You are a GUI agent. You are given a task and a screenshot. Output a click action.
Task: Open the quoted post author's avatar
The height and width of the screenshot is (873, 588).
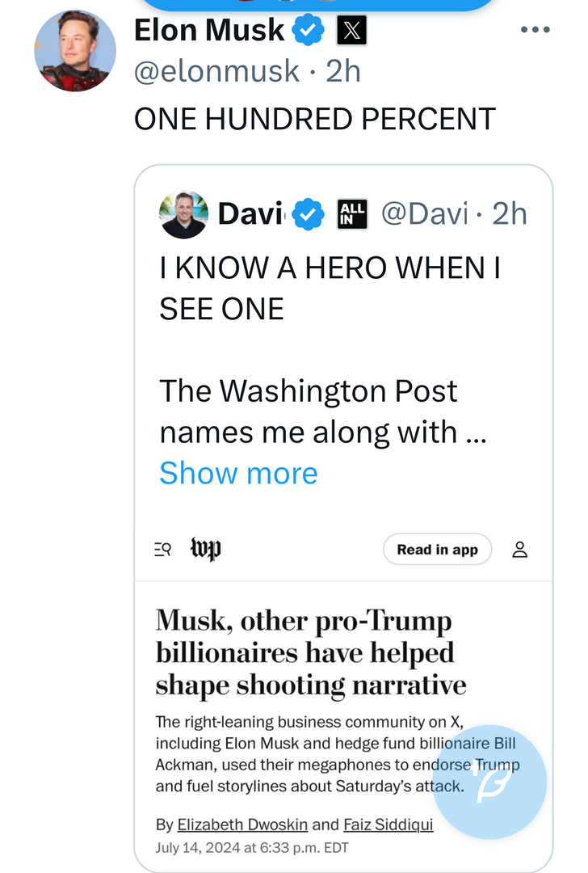pyautogui.click(x=184, y=214)
